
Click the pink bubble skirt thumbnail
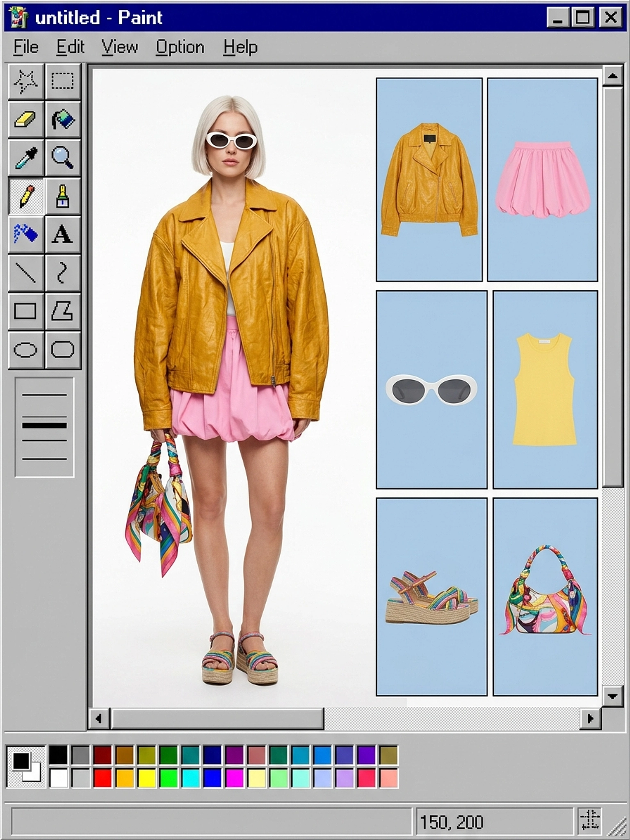543,180
